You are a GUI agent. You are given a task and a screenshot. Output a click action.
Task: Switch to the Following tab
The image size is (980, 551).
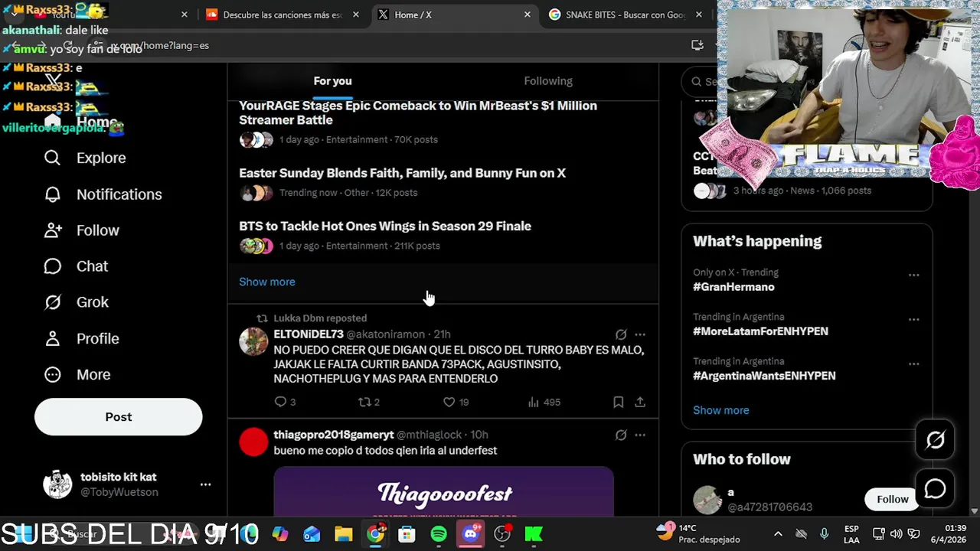point(548,81)
